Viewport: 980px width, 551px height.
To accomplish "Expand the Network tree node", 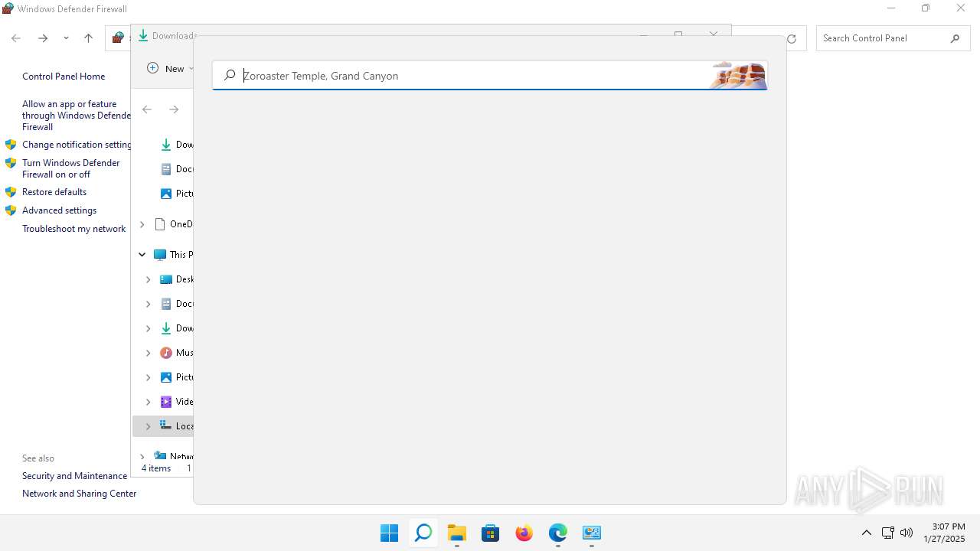I will point(142,456).
